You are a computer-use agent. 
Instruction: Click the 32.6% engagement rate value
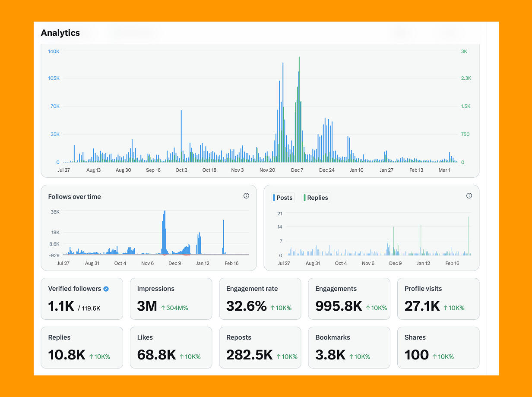pyautogui.click(x=247, y=306)
